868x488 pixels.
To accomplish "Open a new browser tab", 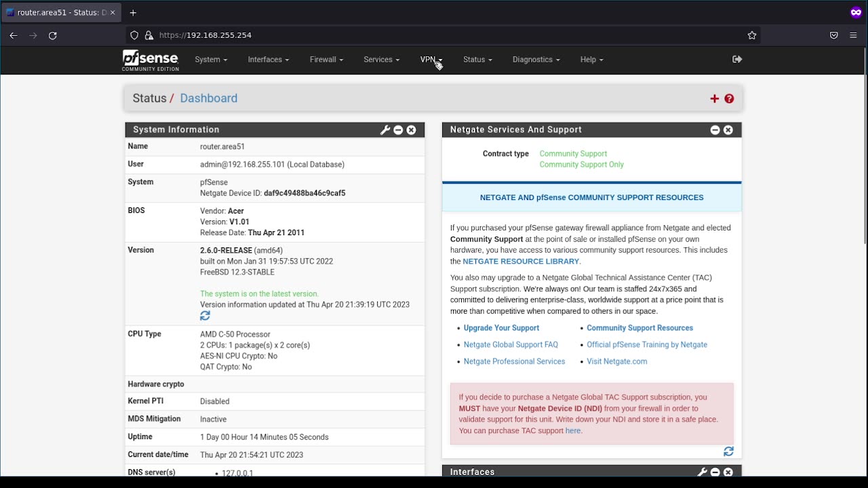I will click(133, 13).
